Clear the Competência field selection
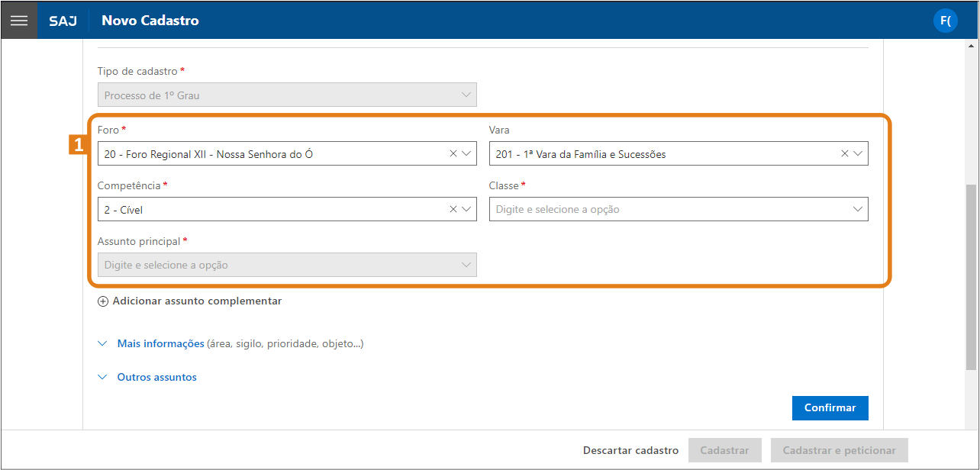The image size is (980, 470). 453,209
